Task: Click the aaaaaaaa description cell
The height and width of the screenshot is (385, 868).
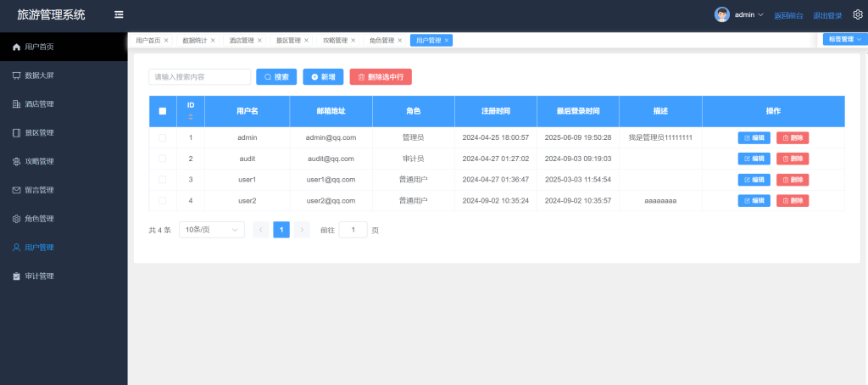Action: coord(660,200)
